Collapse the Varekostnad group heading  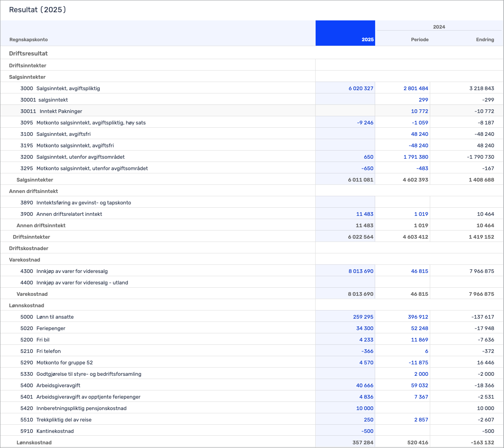click(x=24, y=260)
